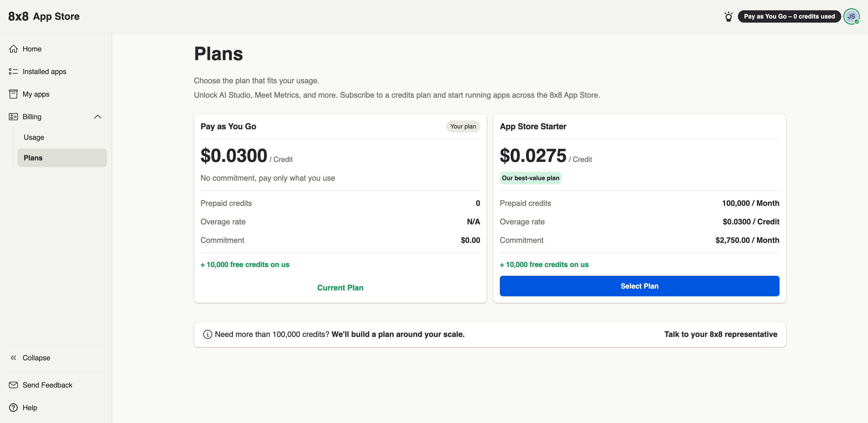The image size is (868, 423).
Task: Click the info icon beside Need more credits
Action: pyautogui.click(x=207, y=334)
